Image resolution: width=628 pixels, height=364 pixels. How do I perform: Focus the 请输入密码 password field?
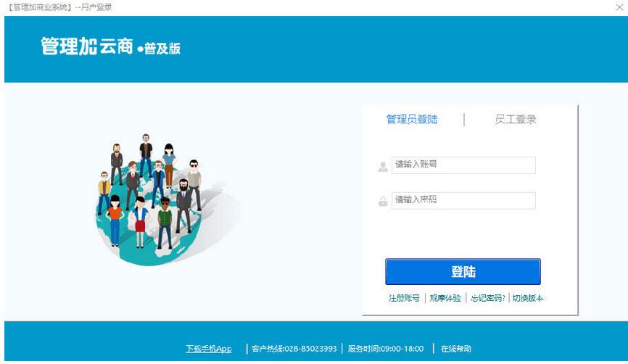[463, 201]
